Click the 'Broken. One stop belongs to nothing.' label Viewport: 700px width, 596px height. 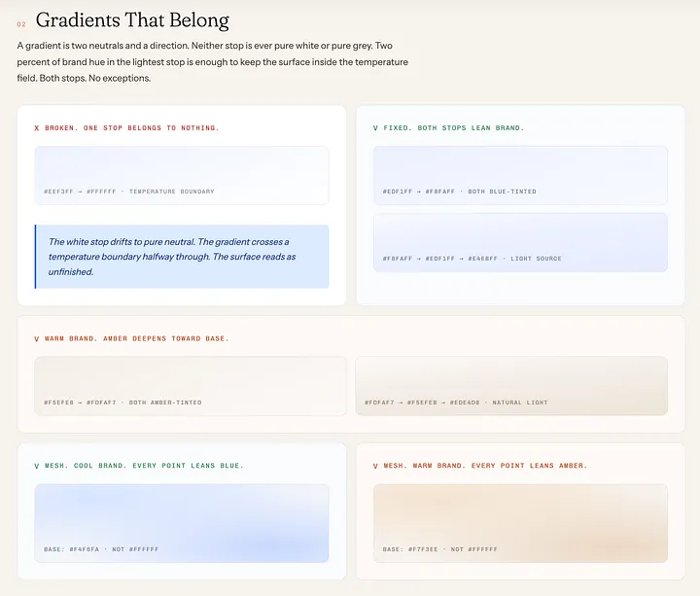point(132,128)
